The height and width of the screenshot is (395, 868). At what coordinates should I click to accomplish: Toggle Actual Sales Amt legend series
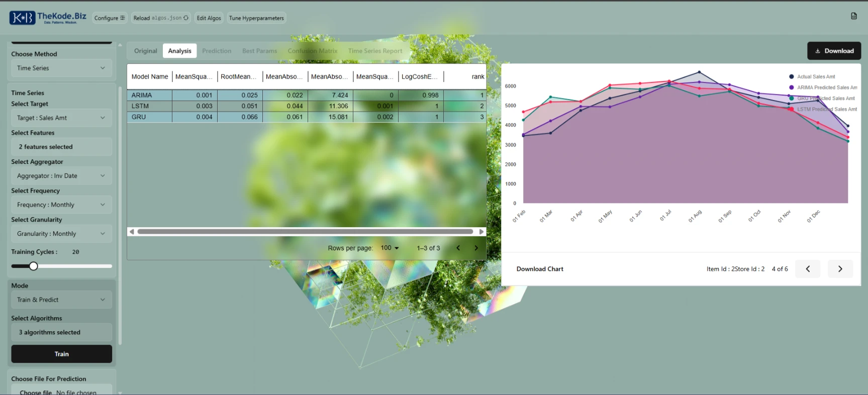815,77
